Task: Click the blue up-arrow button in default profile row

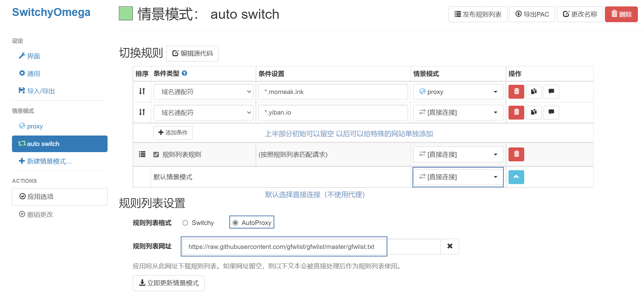Action: [x=516, y=177]
